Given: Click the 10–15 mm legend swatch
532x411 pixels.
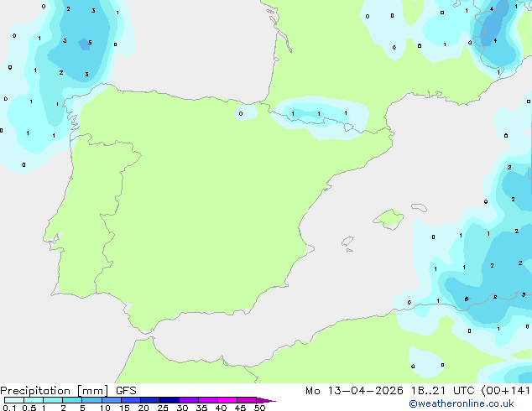Looking at the screenshot, I should (112, 400).
